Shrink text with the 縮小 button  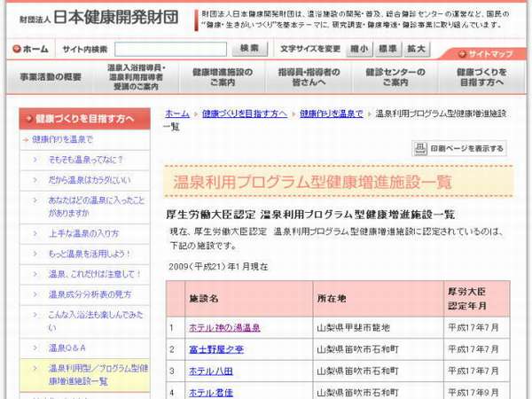(359, 49)
